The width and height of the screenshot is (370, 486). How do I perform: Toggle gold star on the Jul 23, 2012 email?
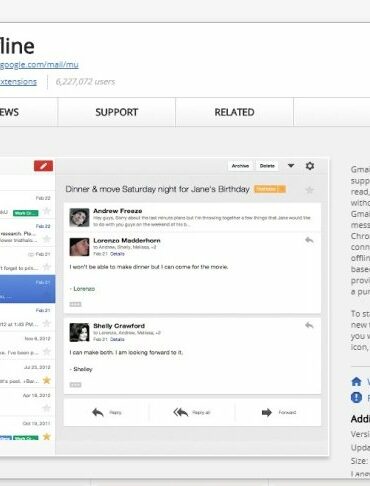[x=47, y=380]
